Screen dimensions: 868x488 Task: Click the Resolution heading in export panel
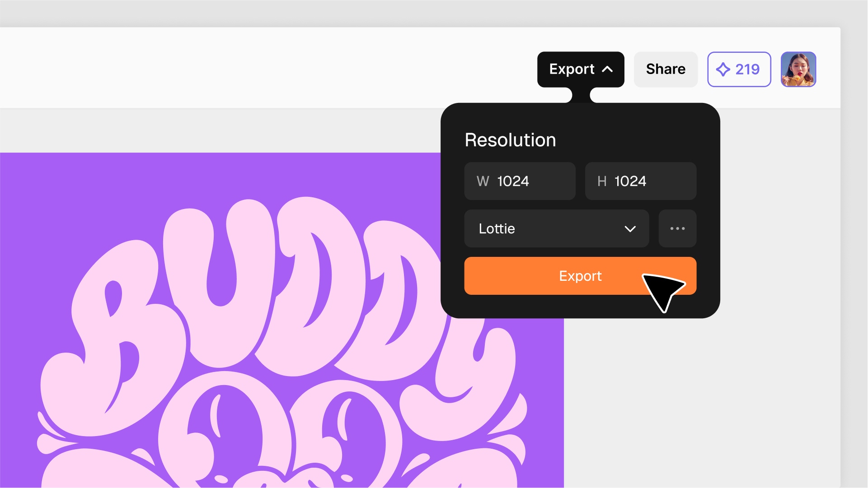510,140
